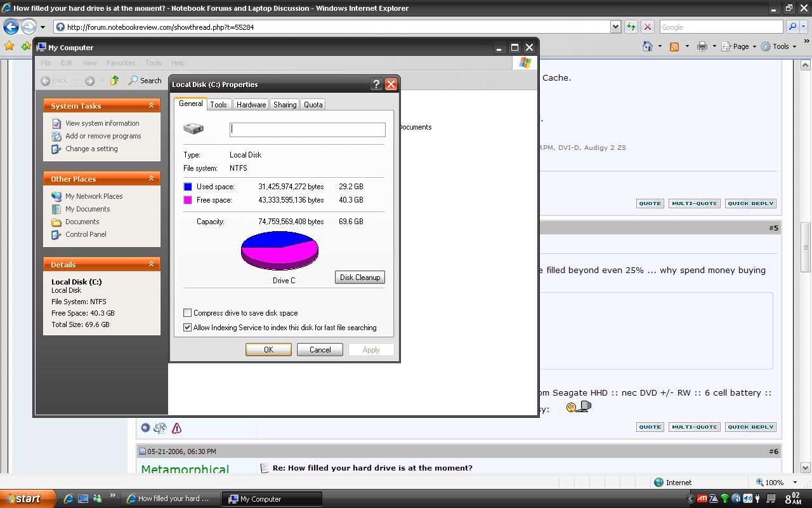Click the drive label text field
This screenshot has height=508, width=812.
click(x=307, y=129)
